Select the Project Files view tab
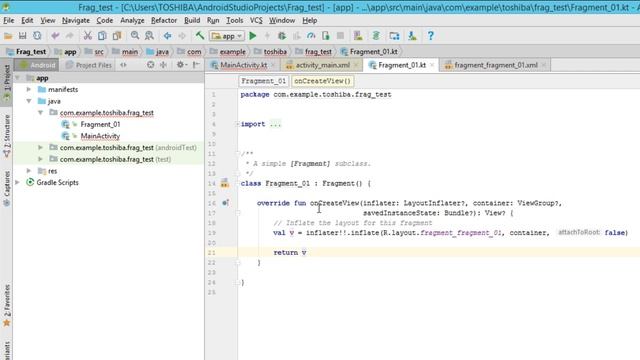 click(x=89, y=65)
